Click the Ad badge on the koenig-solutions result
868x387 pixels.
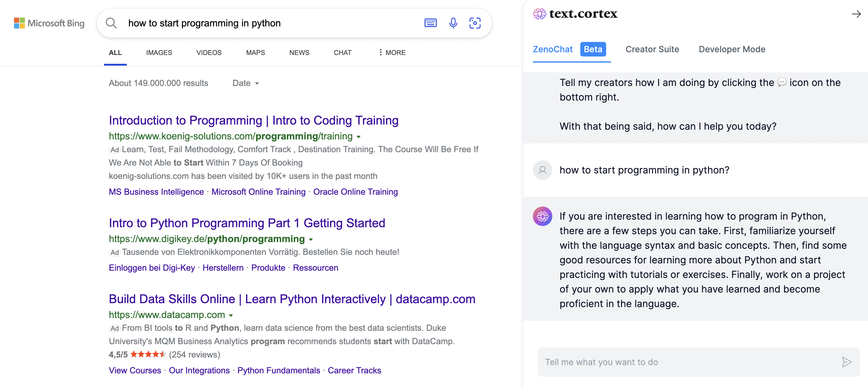115,150
